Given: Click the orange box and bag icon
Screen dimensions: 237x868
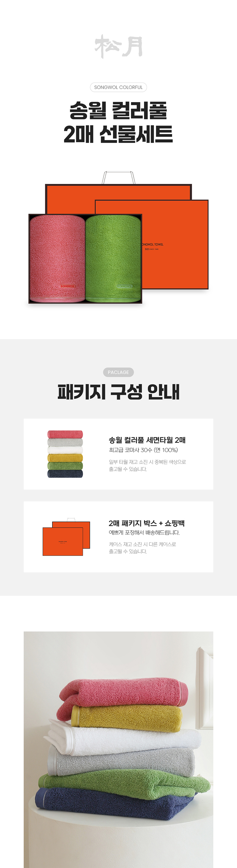Looking at the screenshot, I should click(x=66, y=536).
